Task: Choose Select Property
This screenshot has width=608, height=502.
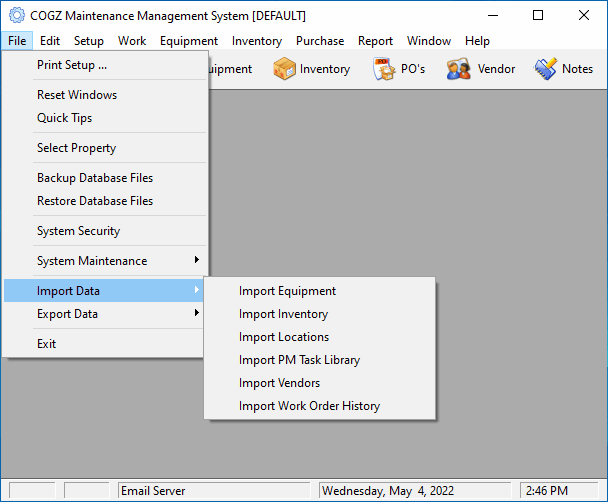Action: [105, 148]
